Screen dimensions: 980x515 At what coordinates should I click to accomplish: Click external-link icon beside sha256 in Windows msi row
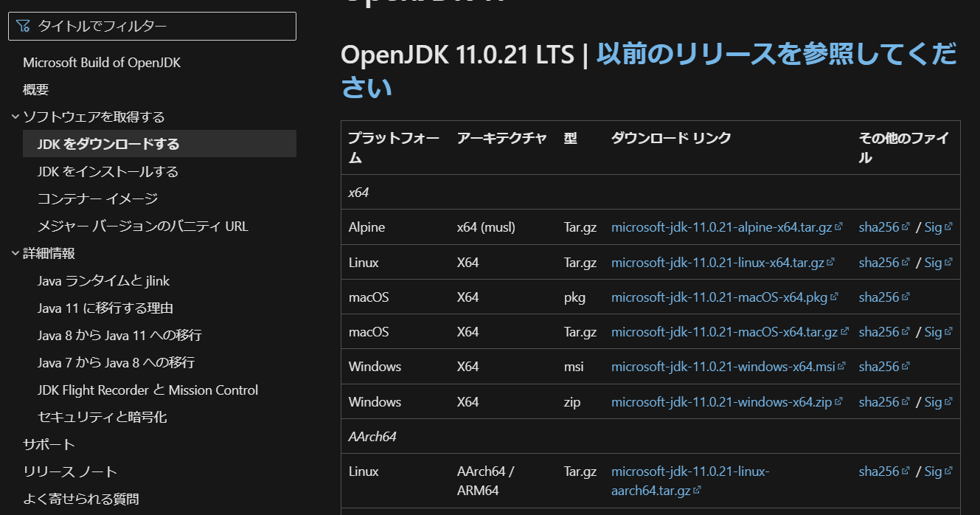pyautogui.click(x=906, y=367)
